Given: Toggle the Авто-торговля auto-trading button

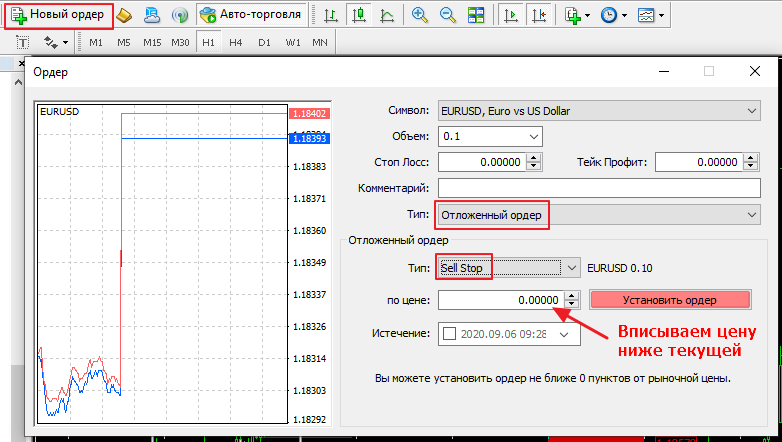Looking at the screenshot, I should click(251, 15).
